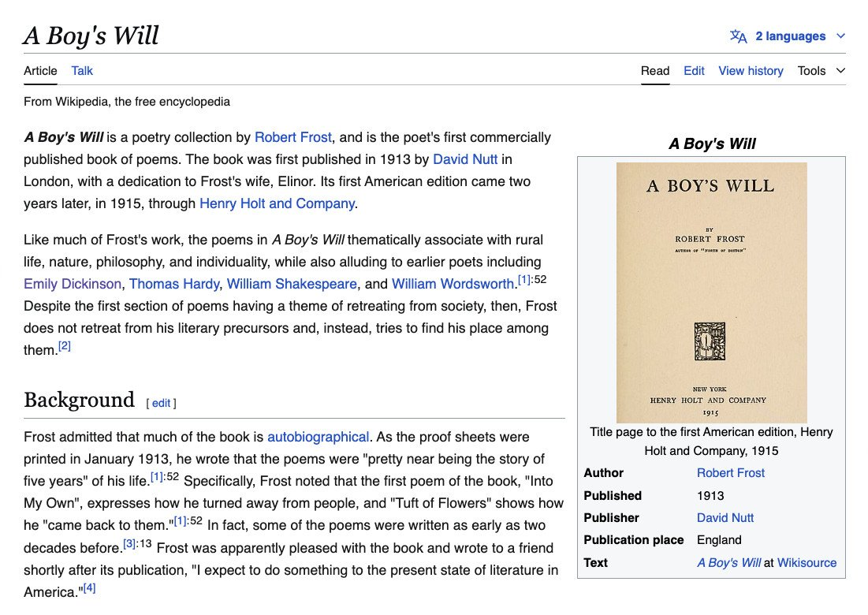
Task: Click the image caption about first American edition
Action: [711, 442]
